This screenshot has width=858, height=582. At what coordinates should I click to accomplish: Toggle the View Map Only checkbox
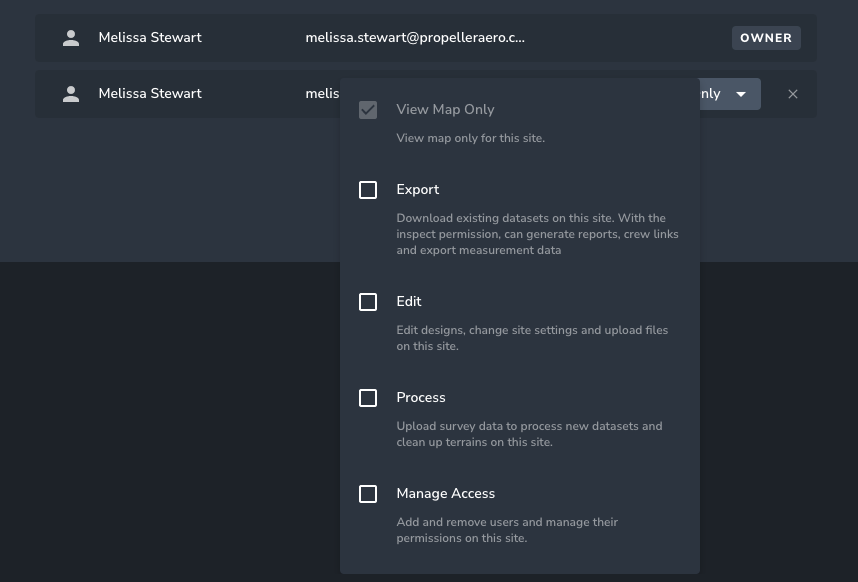pyautogui.click(x=368, y=110)
